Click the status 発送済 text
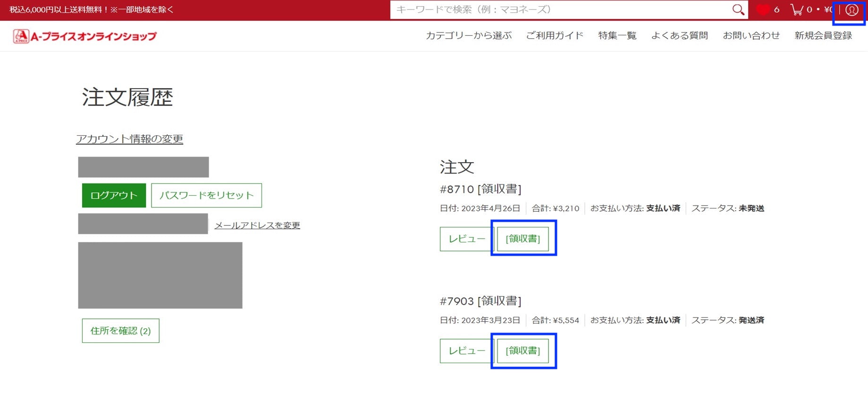This screenshot has height=399, width=868. (751, 320)
